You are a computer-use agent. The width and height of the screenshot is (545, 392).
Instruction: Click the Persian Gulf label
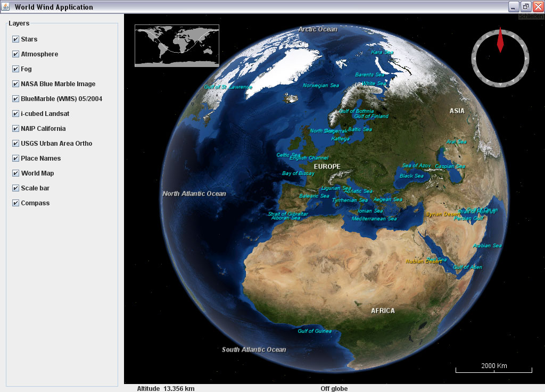pyautogui.click(x=469, y=219)
